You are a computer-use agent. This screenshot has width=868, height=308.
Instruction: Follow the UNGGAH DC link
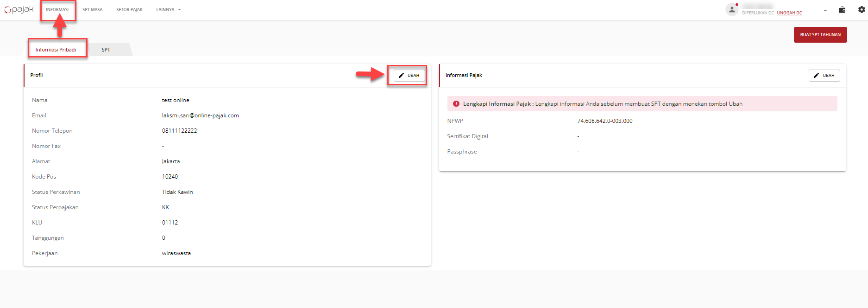pyautogui.click(x=789, y=13)
